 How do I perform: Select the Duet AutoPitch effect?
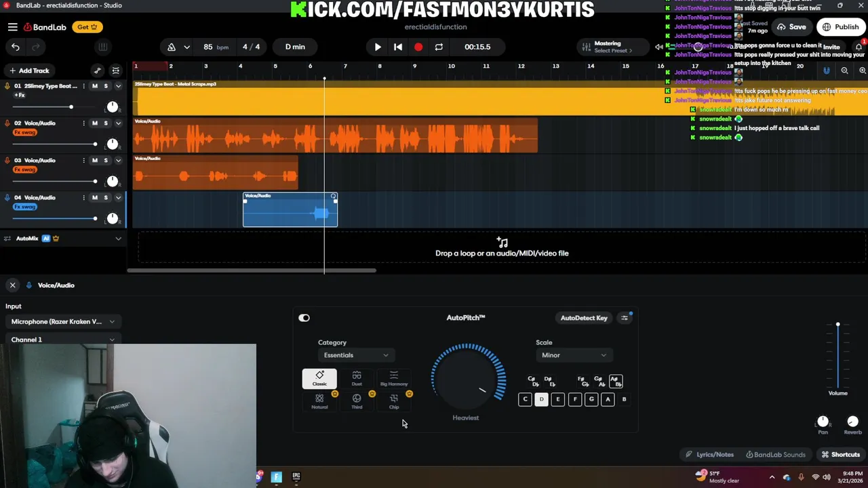357,379
